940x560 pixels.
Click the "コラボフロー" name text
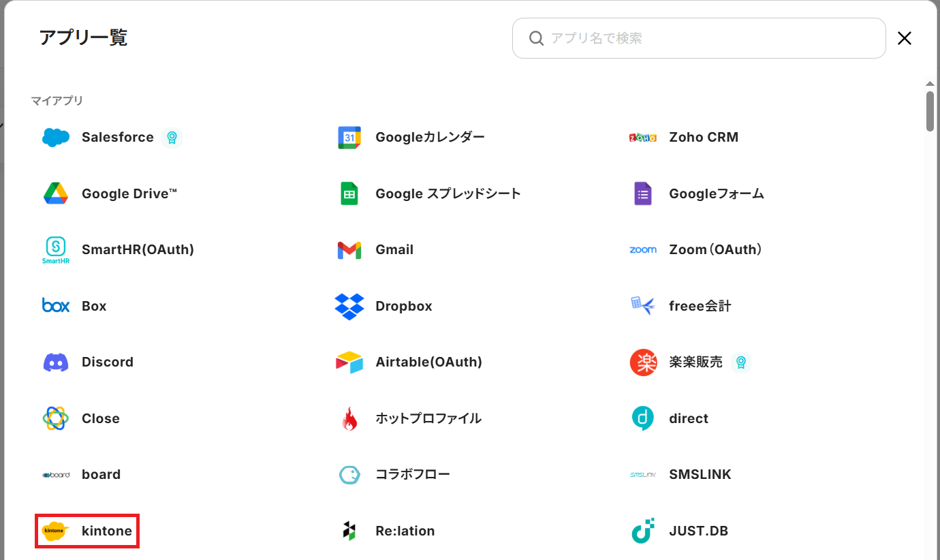click(x=413, y=475)
